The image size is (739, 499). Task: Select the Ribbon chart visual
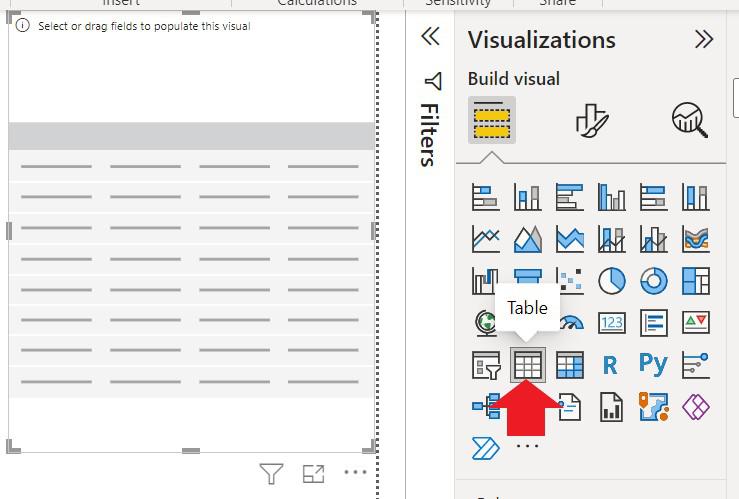pos(696,238)
